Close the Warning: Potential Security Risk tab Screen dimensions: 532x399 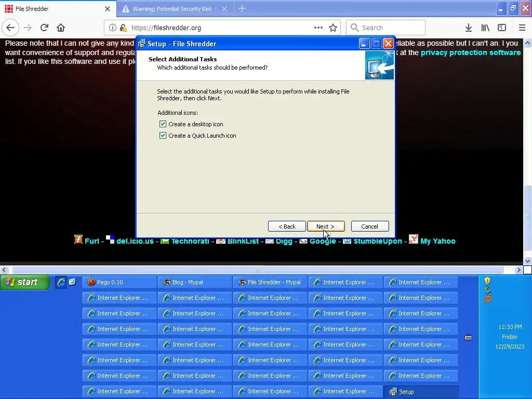pyautogui.click(x=224, y=9)
